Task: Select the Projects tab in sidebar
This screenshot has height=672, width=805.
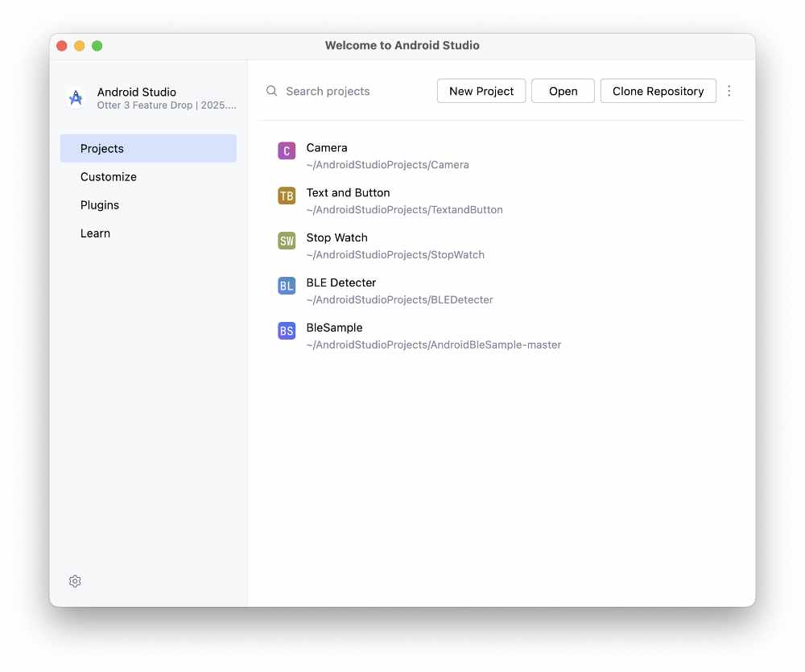Action: [x=148, y=149]
